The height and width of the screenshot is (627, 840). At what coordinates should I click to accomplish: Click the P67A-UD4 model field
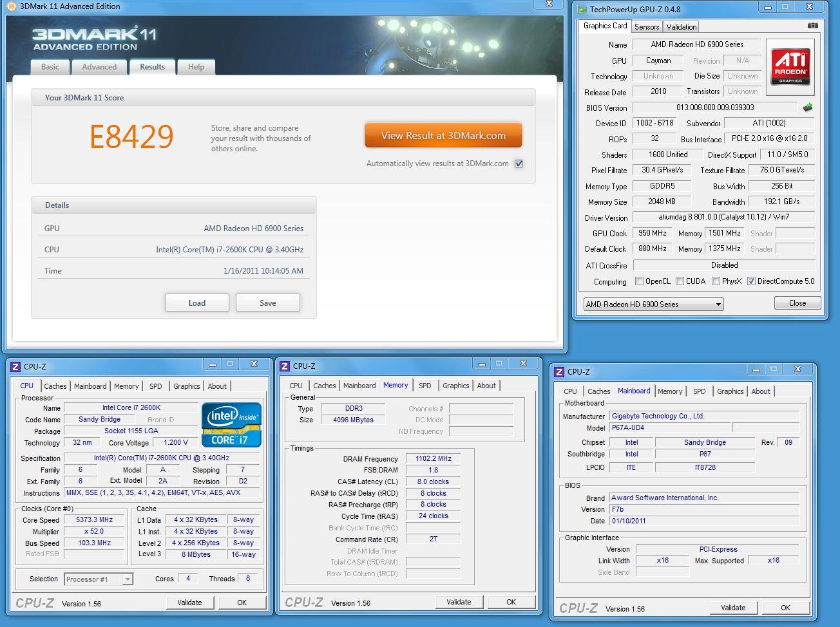pyautogui.click(x=670, y=427)
